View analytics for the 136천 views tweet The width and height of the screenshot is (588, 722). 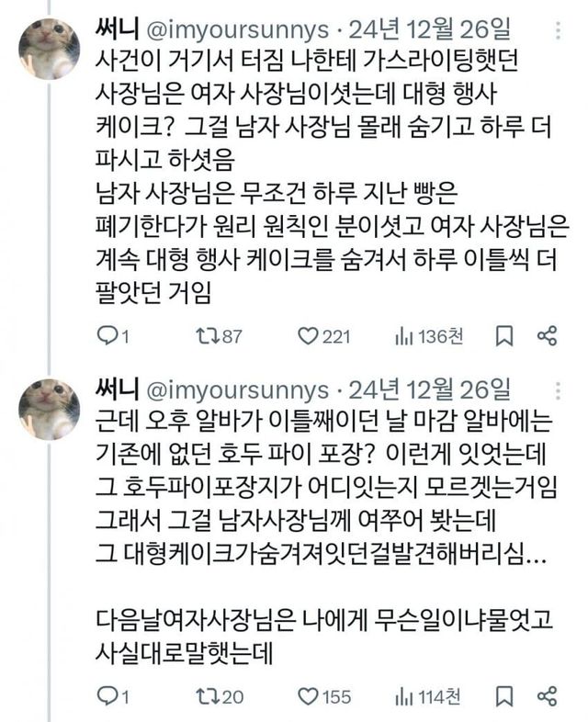coord(402,337)
